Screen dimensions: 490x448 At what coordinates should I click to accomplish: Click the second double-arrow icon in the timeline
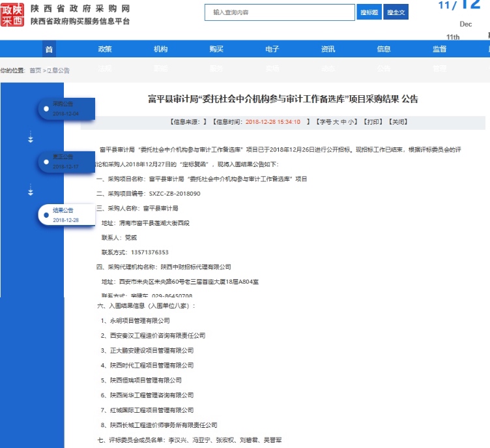tap(31, 190)
